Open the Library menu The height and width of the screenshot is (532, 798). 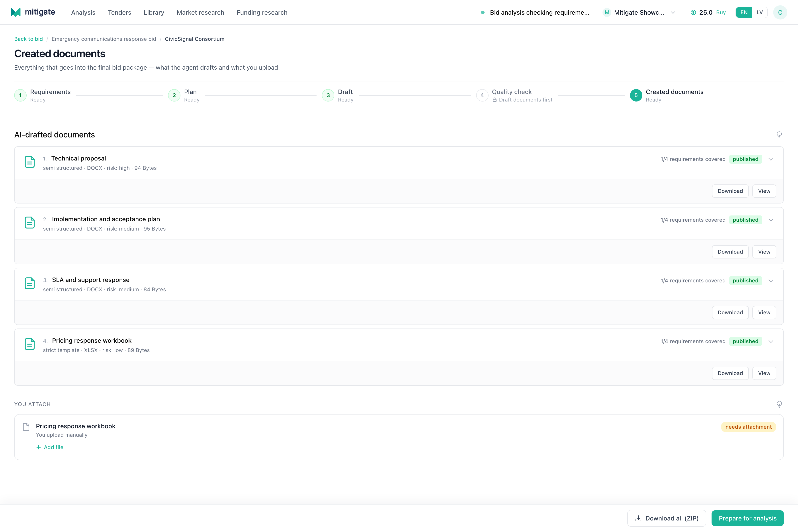pos(154,13)
